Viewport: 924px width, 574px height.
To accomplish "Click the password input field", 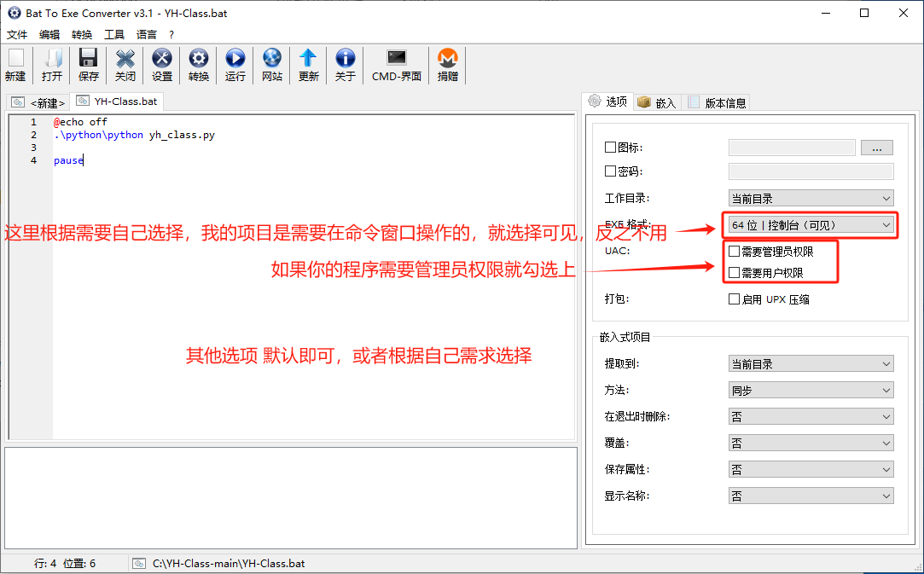I will pos(811,171).
